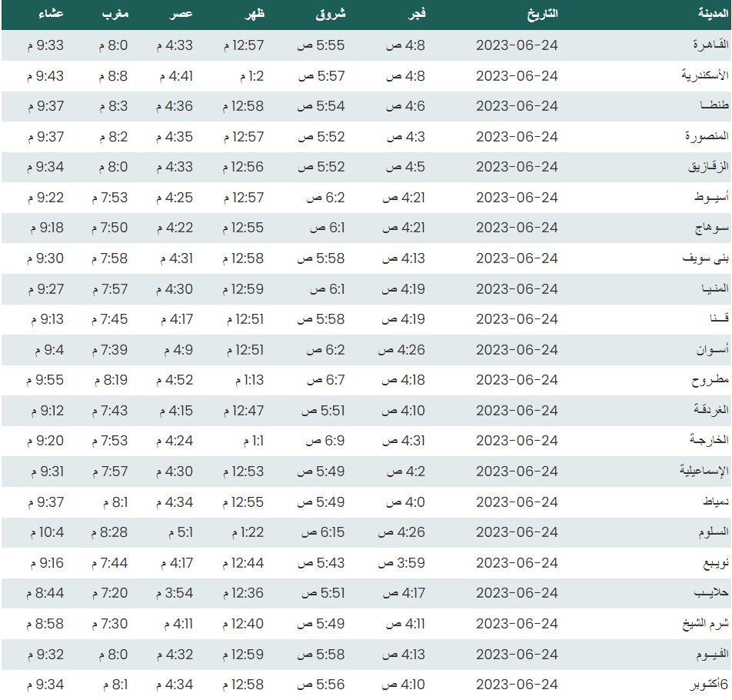Select Asr time 3:54 for حلايب
Image resolution: width=732 pixels, height=700 pixels.
(175, 593)
